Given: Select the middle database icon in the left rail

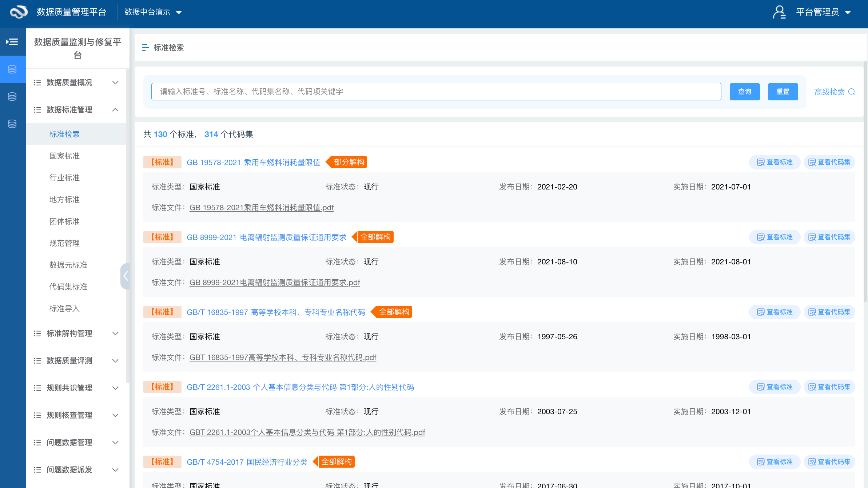Looking at the screenshot, I should (x=13, y=96).
